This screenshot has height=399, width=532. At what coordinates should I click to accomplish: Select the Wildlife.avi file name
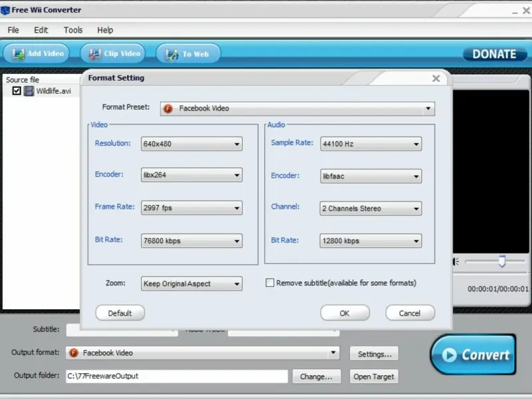coord(54,91)
